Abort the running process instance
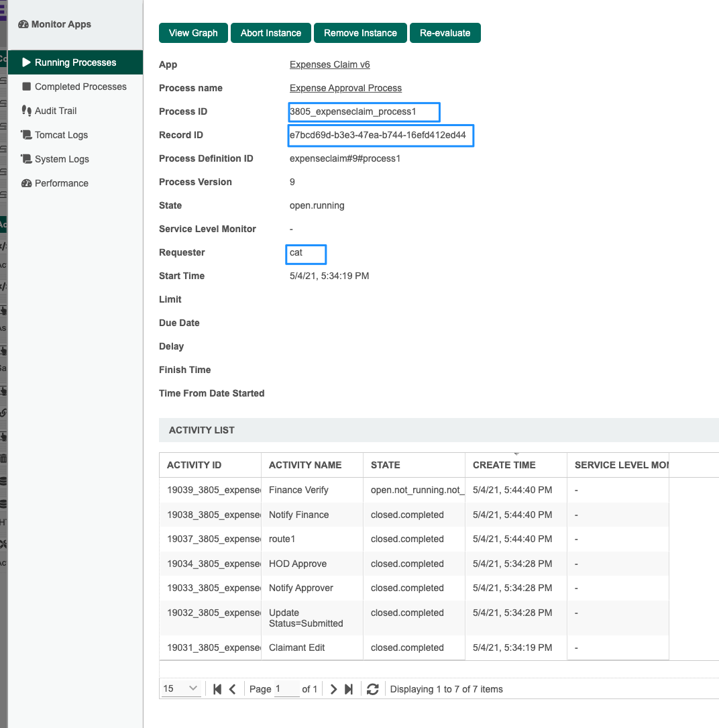This screenshot has width=719, height=728. pyautogui.click(x=271, y=33)
